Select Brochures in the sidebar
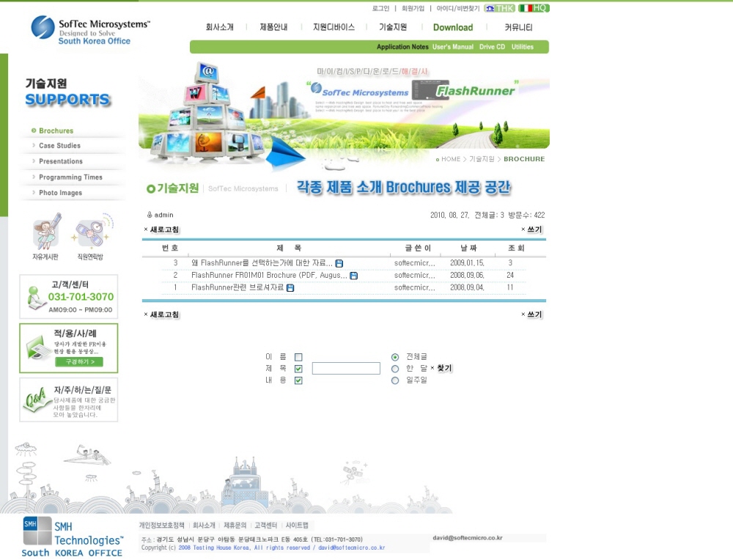This screenshot has width=733, height=560. tap(56, 131)
